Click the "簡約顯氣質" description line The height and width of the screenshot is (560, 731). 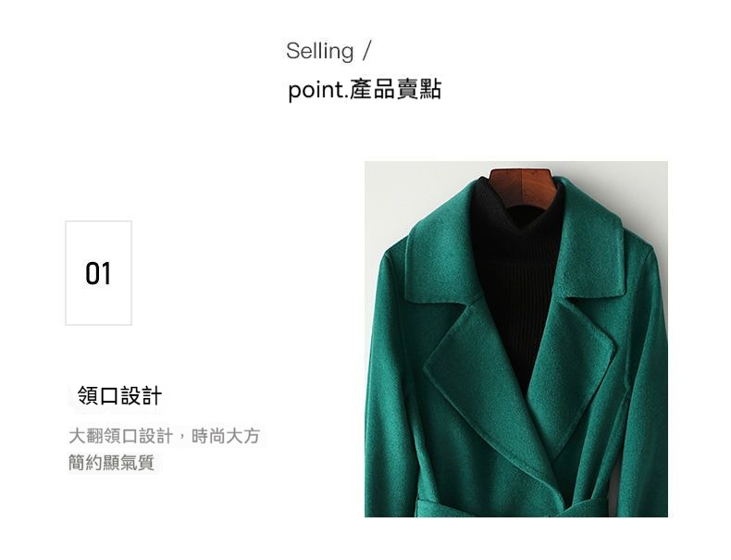pos(111,463)
